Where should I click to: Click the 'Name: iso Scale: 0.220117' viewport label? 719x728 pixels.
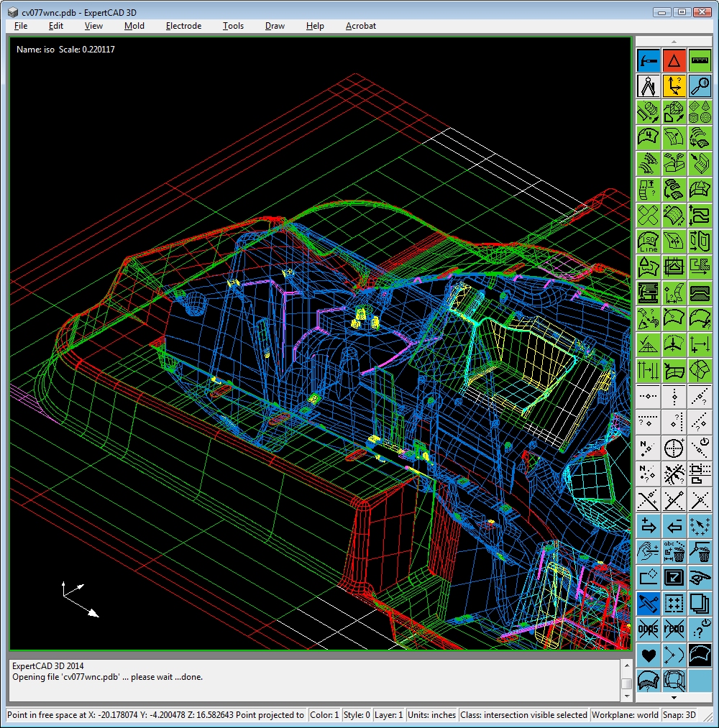tap(65, 50)
